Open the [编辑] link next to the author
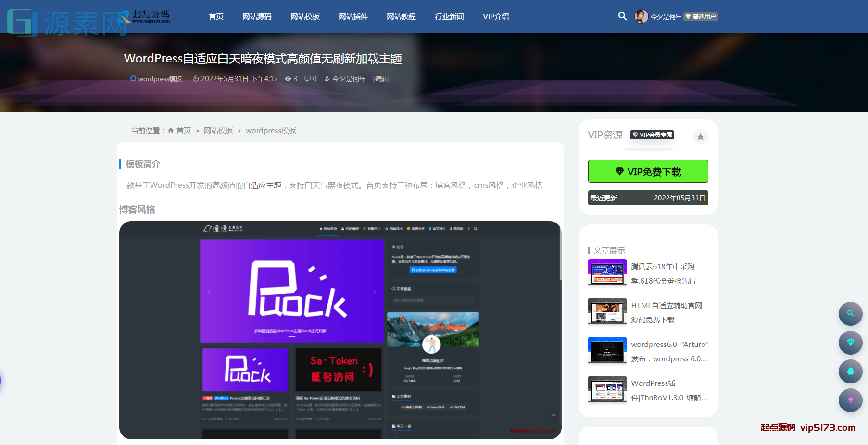This screenshot has width=868, height=445. click(381, 78)
